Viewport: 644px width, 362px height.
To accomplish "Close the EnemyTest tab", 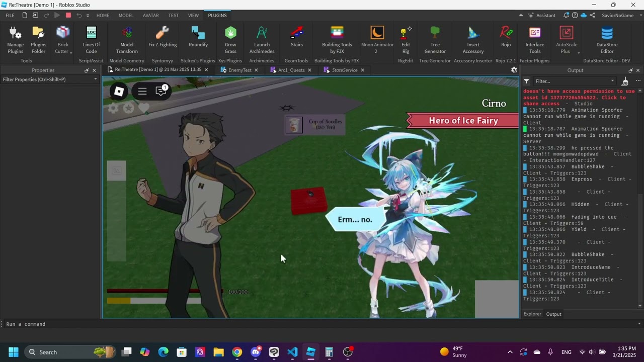I will tap(256, 70).
